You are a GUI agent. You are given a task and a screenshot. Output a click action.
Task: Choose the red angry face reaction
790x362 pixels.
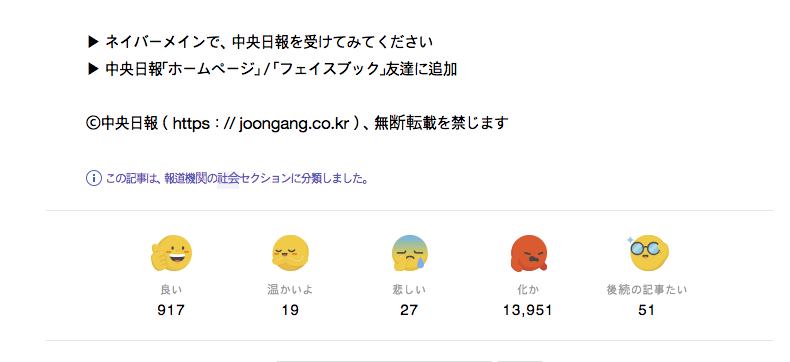(x=528, y=254)
